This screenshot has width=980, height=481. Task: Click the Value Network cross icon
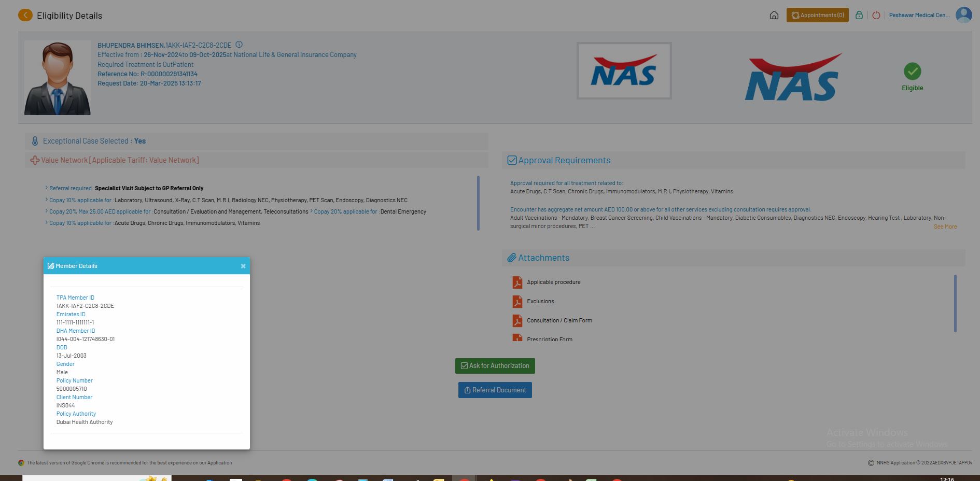(35, 160)
